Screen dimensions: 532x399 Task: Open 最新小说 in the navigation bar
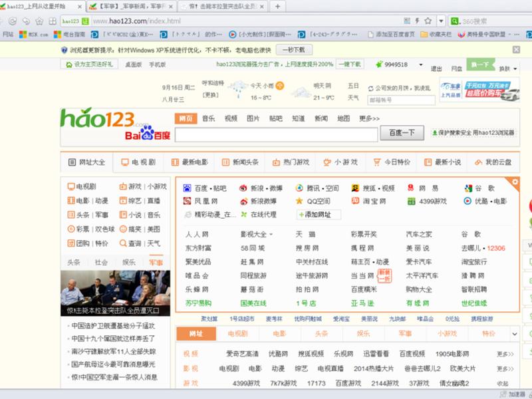(442, 162)
